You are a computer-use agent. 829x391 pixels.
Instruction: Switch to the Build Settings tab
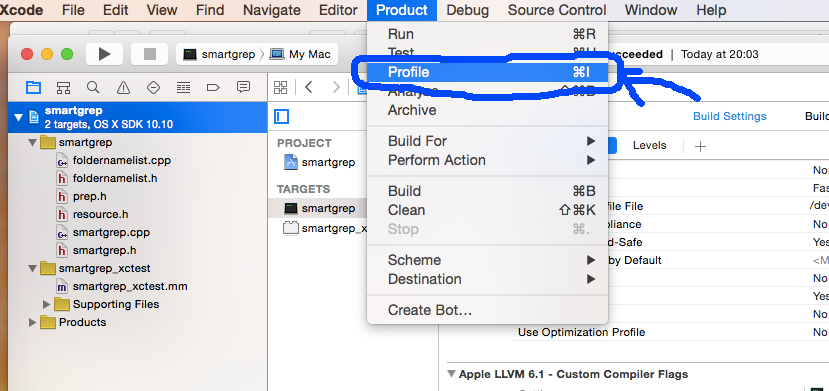pyautogui.click(x=729, y=116)
